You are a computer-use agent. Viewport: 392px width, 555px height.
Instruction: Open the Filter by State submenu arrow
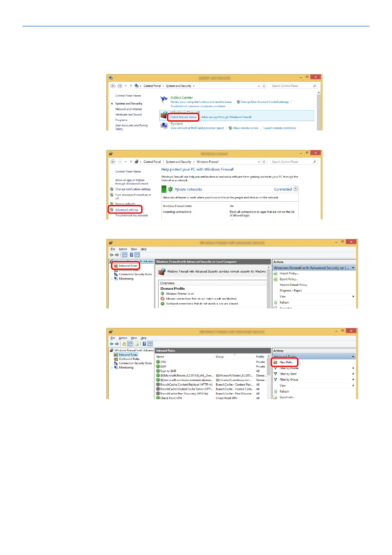point(353,374)
